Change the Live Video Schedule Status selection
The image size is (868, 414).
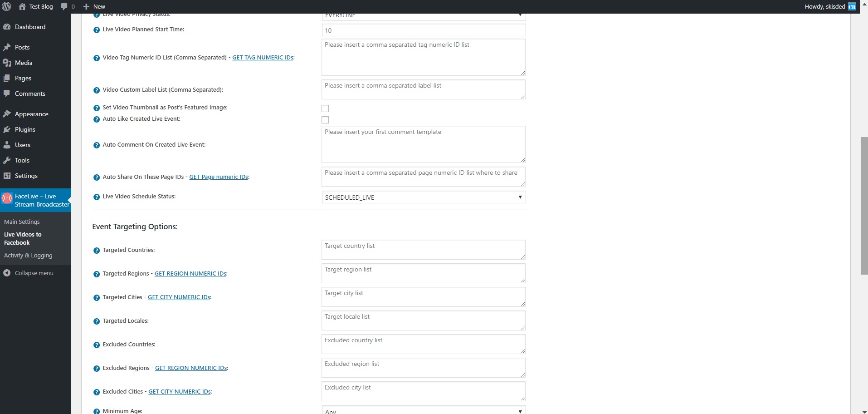click(x=423, y=197)
